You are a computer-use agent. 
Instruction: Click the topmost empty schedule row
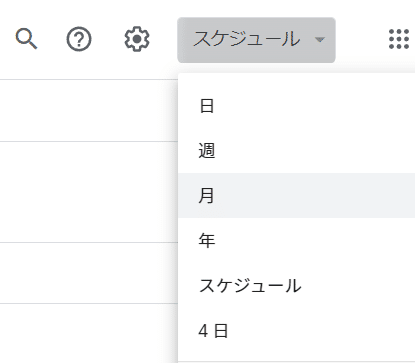(x=89, y=110)
